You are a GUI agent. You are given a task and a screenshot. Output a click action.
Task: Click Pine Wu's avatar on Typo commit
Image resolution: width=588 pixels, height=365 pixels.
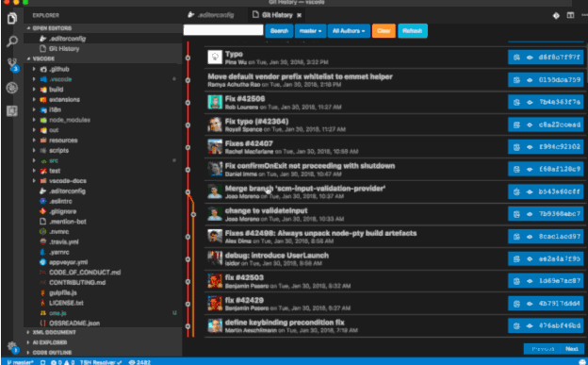[x=215, y=58]
